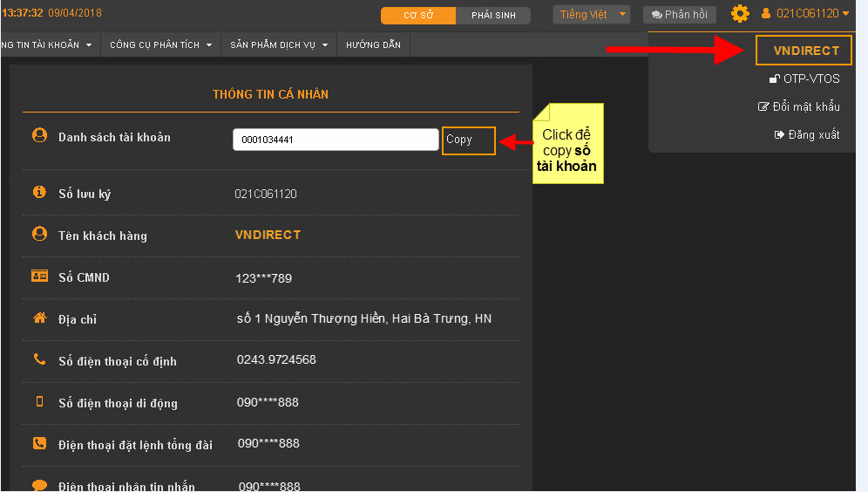Viewport: 868px width, 492px height.
Task: Click the Điện thoại đặt lệnh tổng đài label
Action: (136, 445)
